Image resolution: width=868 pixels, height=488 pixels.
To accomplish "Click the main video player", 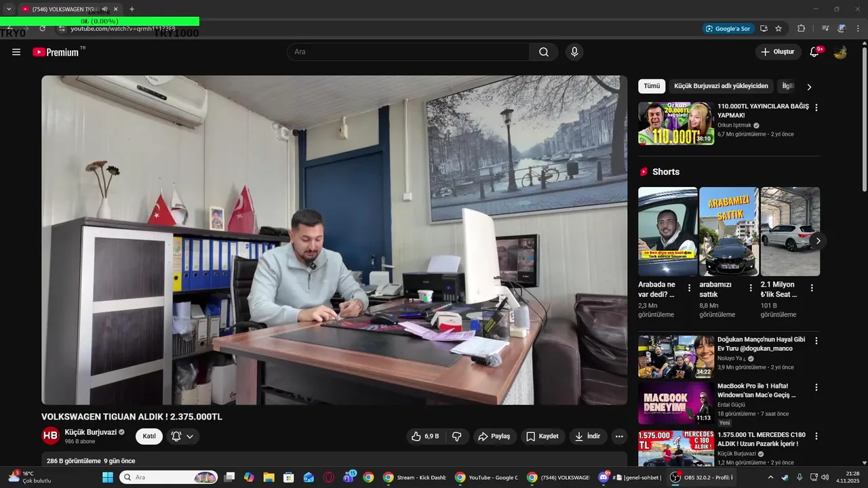I will pyautogui.click(x=334, y=240).
